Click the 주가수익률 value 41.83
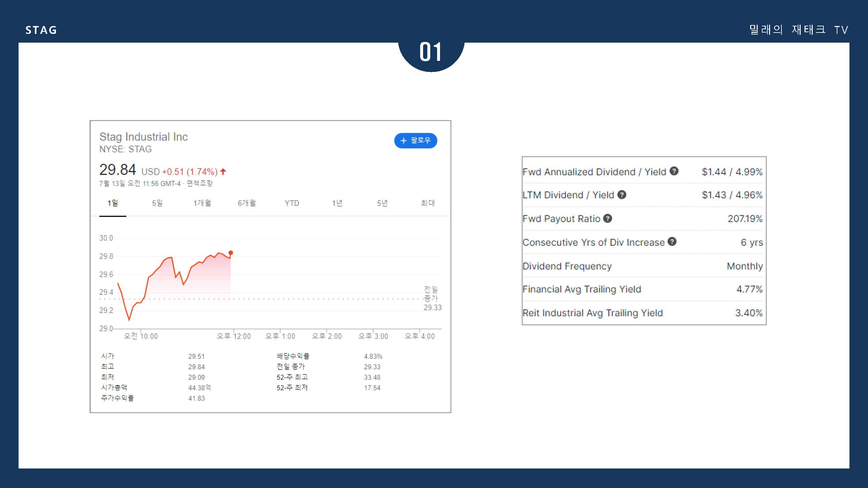Image resolution: width=868 pixels, height=488 pixels. (x=197, y=399)
